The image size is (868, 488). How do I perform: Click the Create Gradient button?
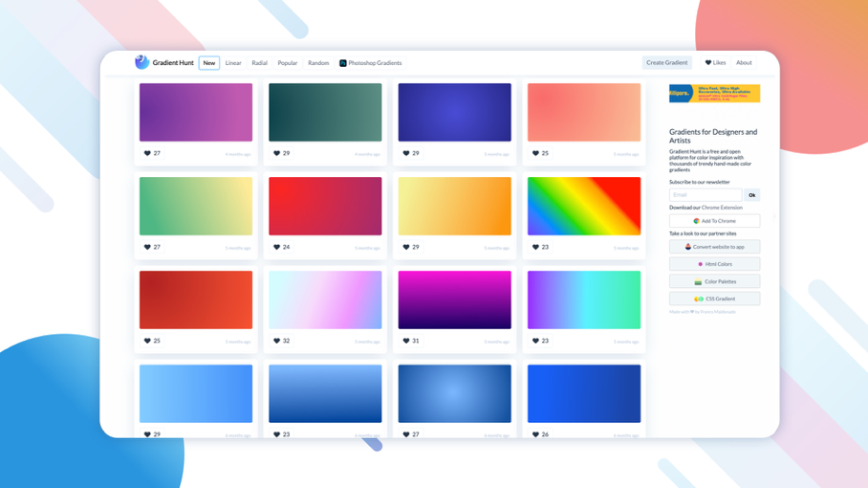(x=666, y=62)
